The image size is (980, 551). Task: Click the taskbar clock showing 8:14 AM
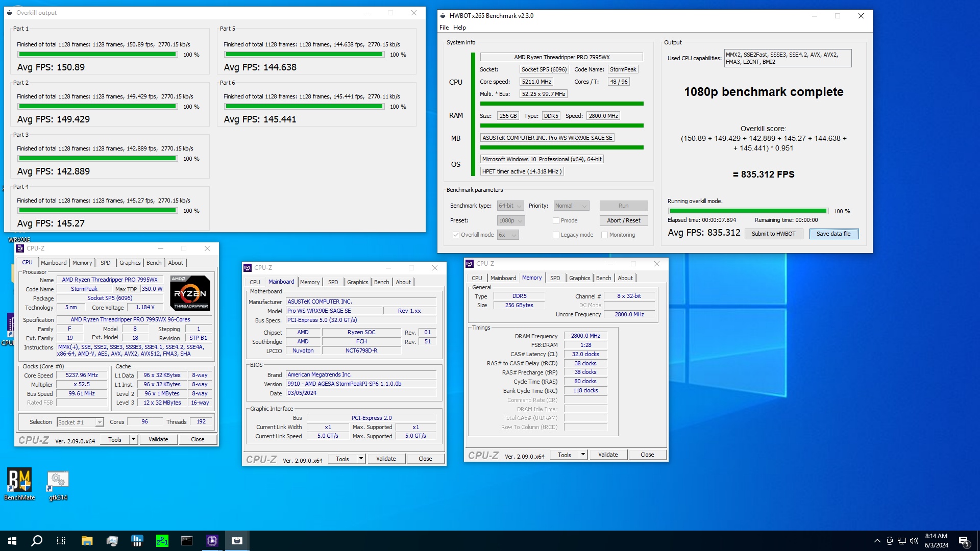pos(937,541)
